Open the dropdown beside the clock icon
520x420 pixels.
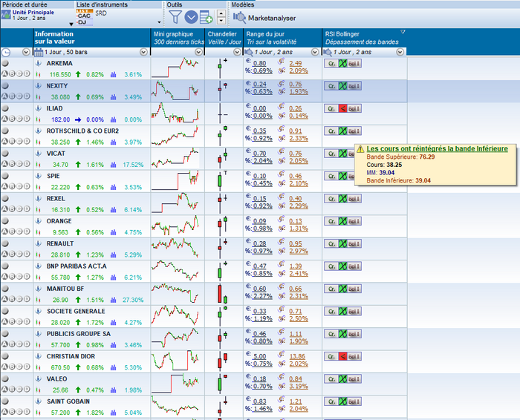(26, 52)
